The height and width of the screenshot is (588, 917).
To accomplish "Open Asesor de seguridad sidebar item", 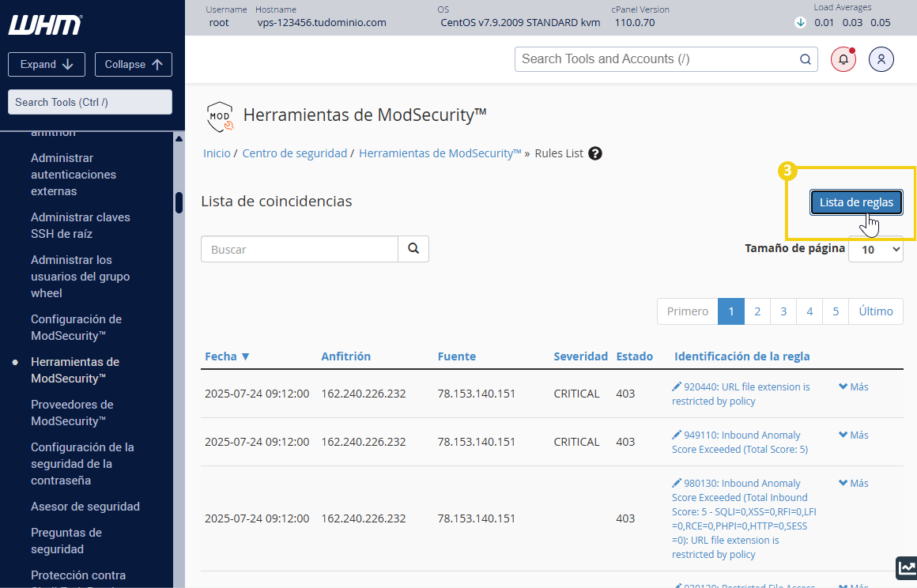I will tap(85, 506).
